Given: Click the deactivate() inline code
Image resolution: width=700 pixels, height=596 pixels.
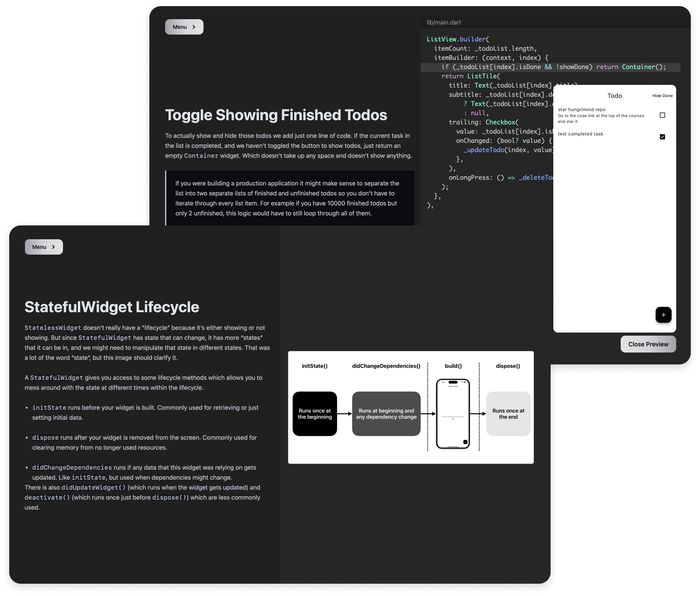Looking at the screenshot, I should point(47,497).
